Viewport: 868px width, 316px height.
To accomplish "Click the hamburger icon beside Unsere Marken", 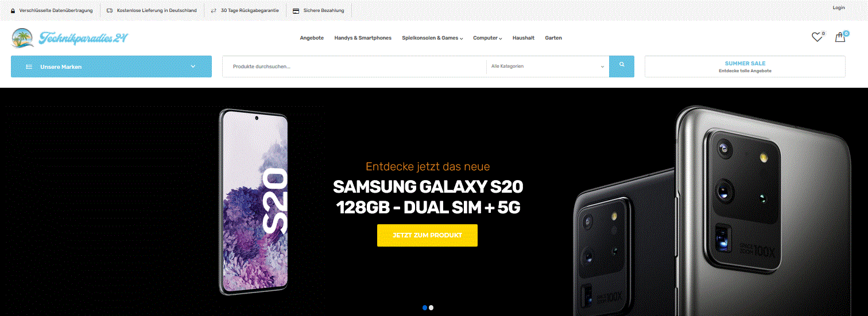I will tap(29, 67).
